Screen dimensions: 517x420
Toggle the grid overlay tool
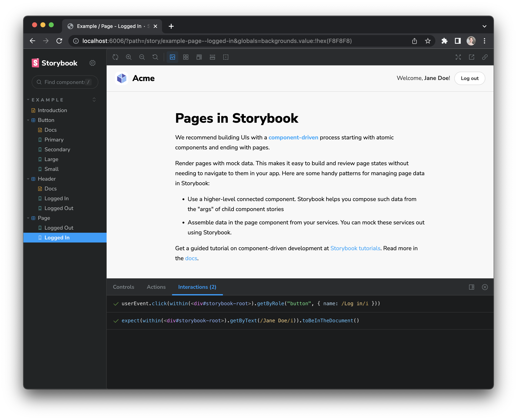186,57
